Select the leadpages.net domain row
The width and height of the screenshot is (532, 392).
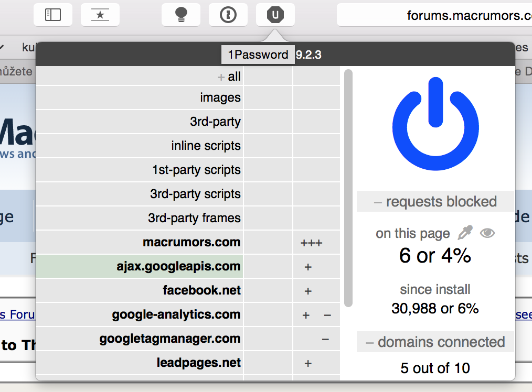click(x=140, y=363)
